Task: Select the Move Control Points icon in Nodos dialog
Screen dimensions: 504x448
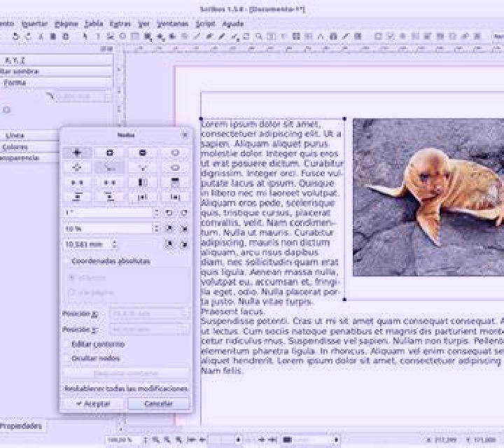Action: click(77, 167)
